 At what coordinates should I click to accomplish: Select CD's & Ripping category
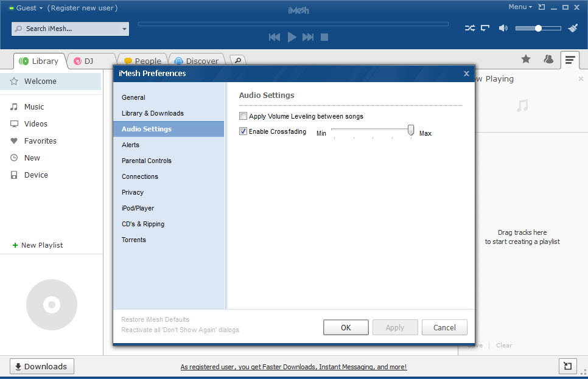click(169, 224)
